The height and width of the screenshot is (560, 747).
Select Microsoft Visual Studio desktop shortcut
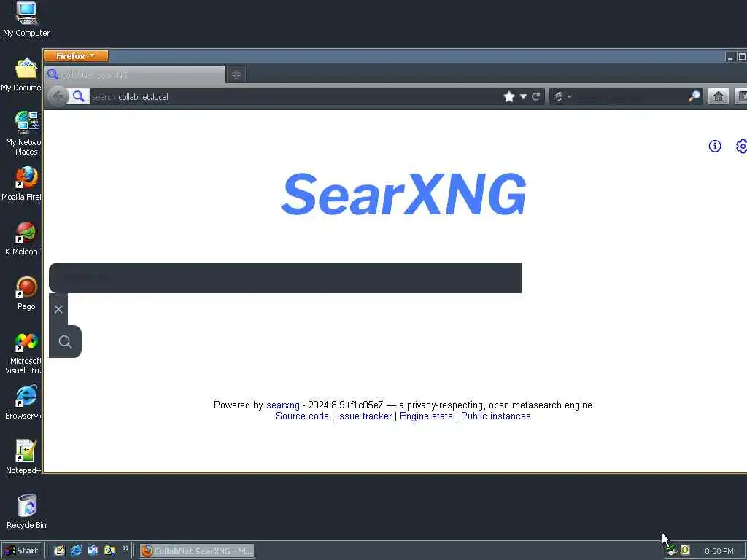(x=24, y=354)
